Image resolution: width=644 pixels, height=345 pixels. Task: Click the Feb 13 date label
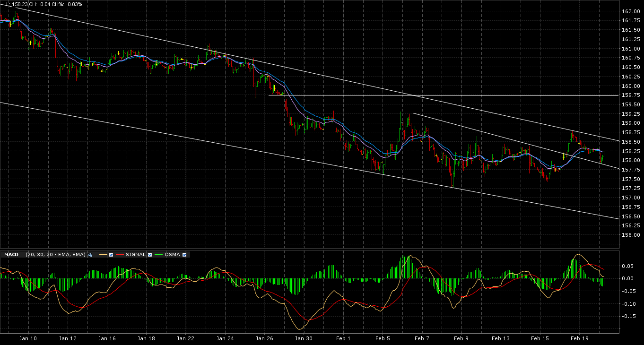pyautogui.click(x=500, y=338)
